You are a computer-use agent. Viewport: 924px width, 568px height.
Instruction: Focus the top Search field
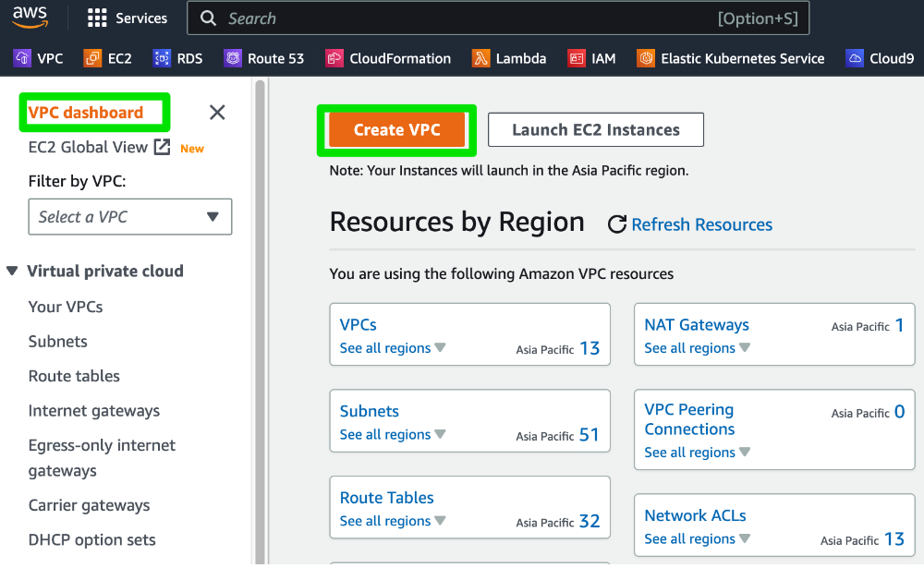click(498, 18)
